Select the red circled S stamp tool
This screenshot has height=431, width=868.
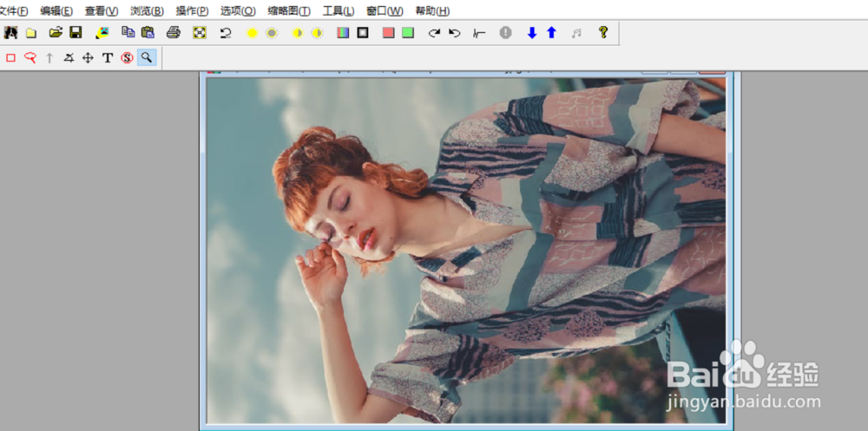tap(128, 57)
